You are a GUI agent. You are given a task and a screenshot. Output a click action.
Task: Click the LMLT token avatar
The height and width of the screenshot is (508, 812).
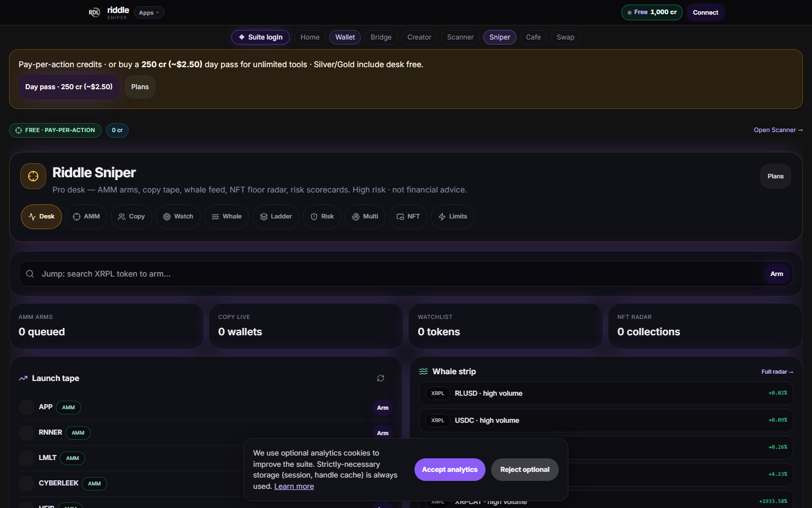pos(27,458)
